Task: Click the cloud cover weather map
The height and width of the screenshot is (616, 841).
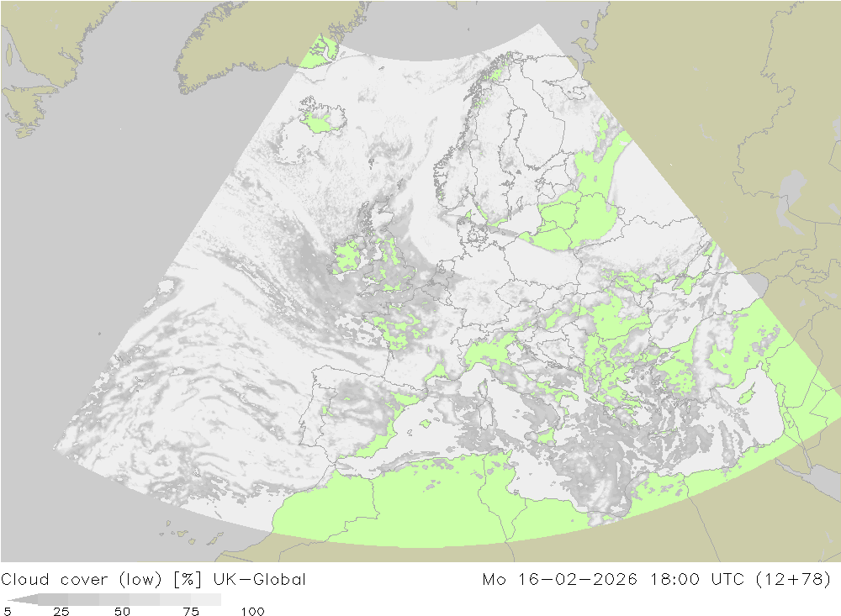Action: tap(420, 281)
